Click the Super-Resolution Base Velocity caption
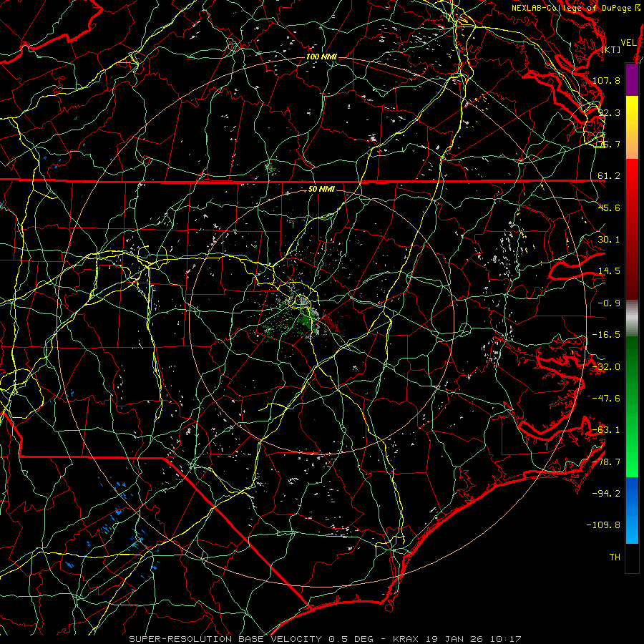 click(325, 639)
